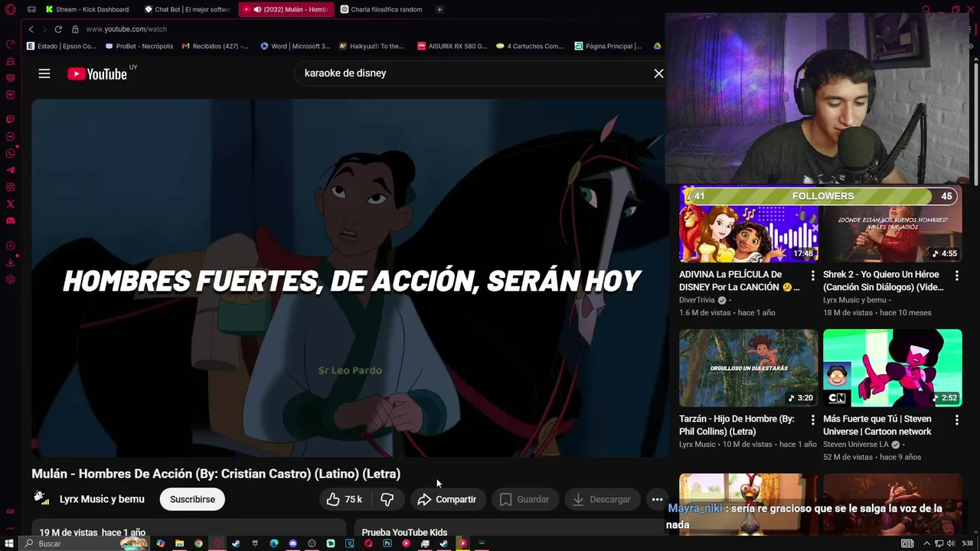Open the Tarzán Hijo De Hombre thumbnail
The height and width of the screenshot is (551, 980).
(748, 368)
